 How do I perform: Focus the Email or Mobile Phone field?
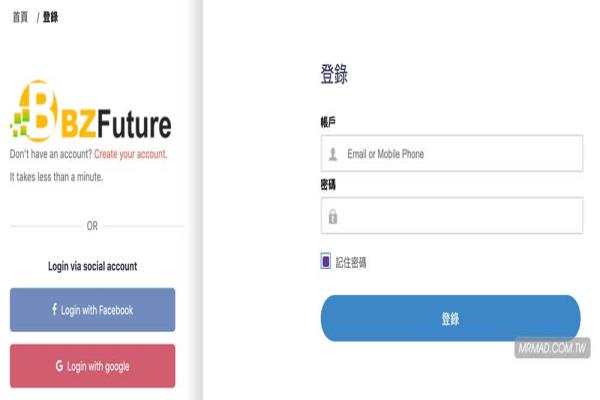coord(452,153)
